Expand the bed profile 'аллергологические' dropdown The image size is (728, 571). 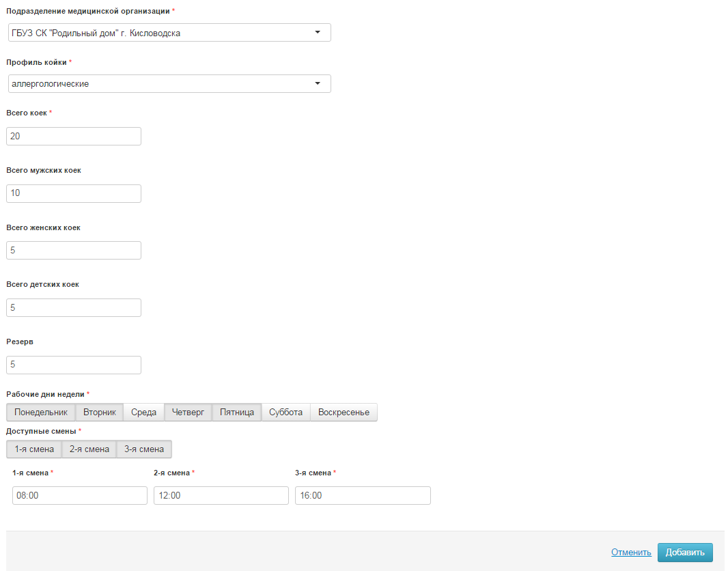pos(169,83)
